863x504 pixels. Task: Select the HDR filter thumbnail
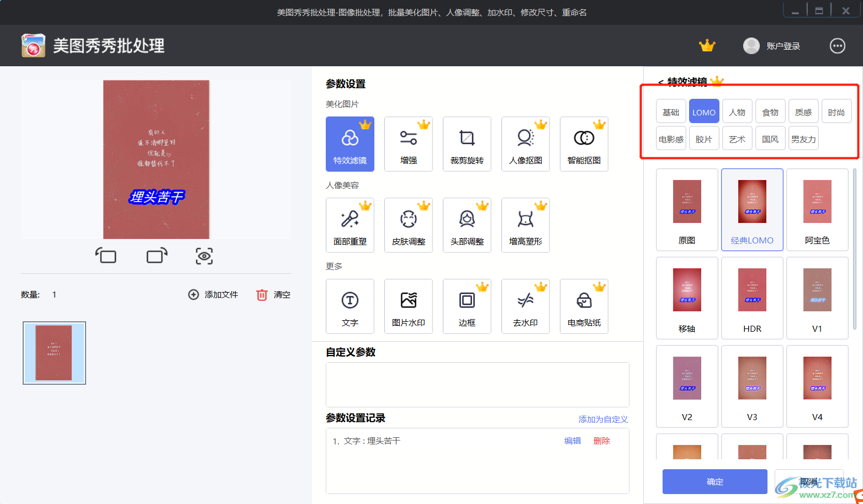tap(752, 298)
